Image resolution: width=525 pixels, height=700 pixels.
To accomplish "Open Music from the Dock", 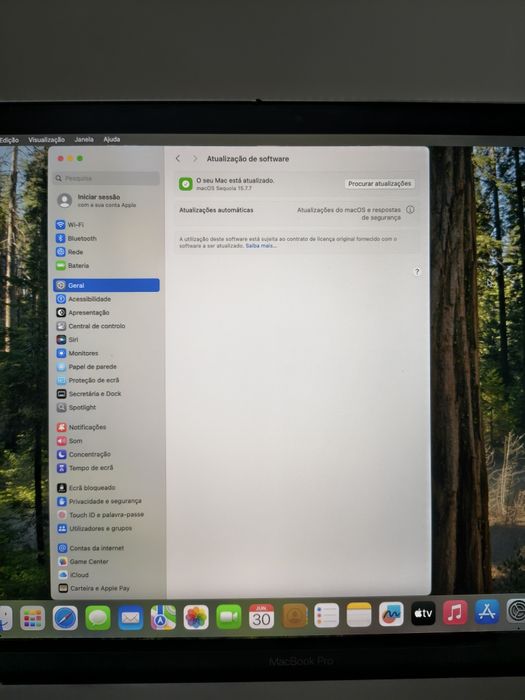I will pyautogui.click(x=455, y=612).
